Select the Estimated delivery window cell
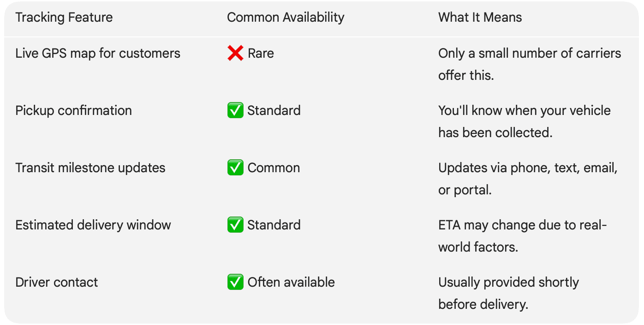This screenshot has width=644, height=325. (93, 225)
